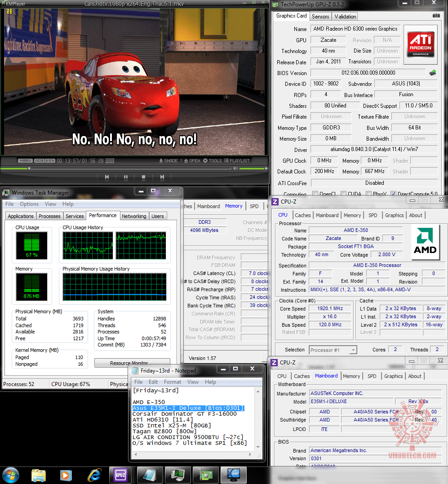Click the CPU Usage 67% gauge
The height and width of the screenshot is (484, 448).
click(32, 246)
